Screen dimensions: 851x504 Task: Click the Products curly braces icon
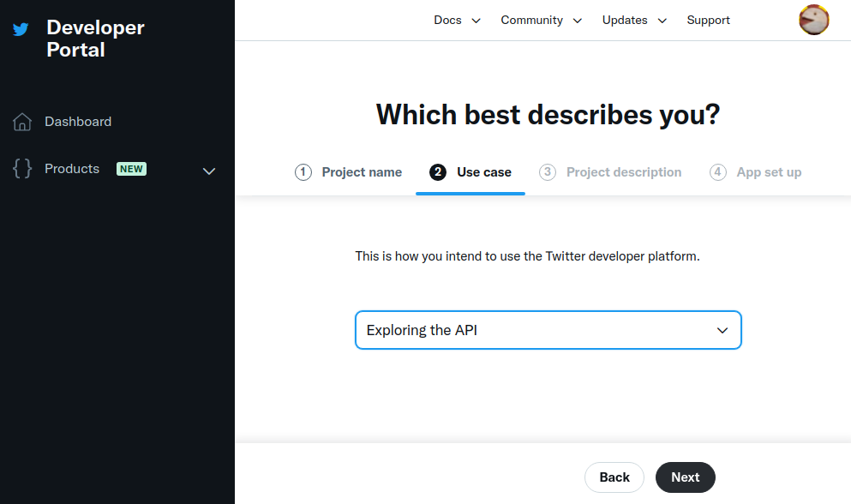coord(21,168)
